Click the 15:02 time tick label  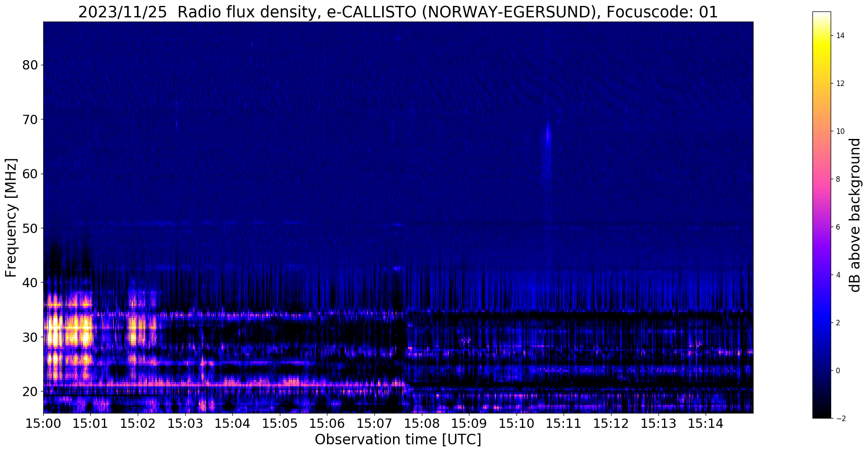138,423
